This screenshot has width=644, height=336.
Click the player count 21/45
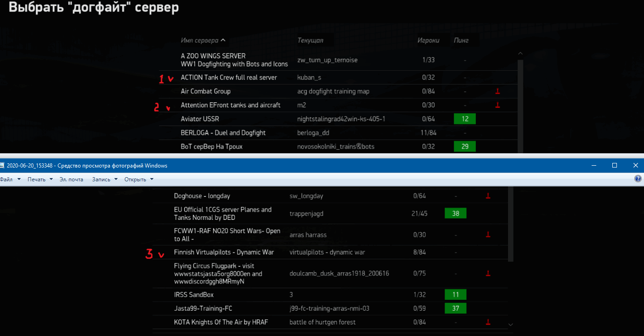click(420, 213)
